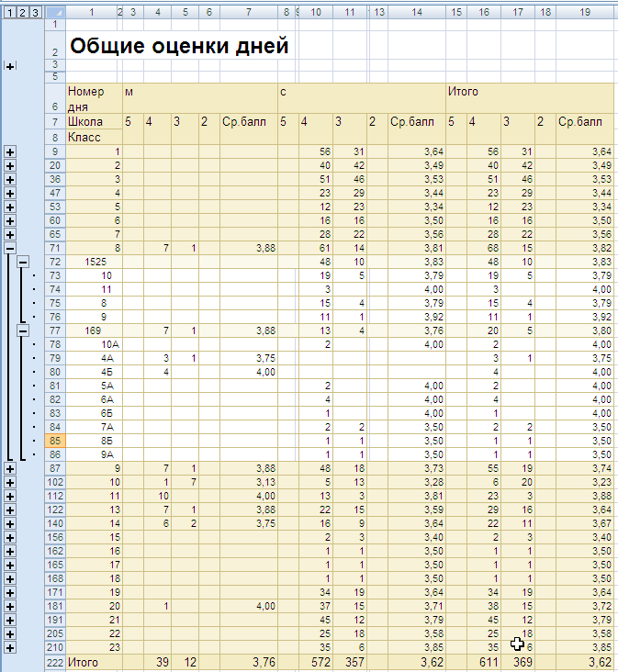This screenshot has width=618, height=672.
Task: Collapse the day 8 group at row 71
Action: 10,248
